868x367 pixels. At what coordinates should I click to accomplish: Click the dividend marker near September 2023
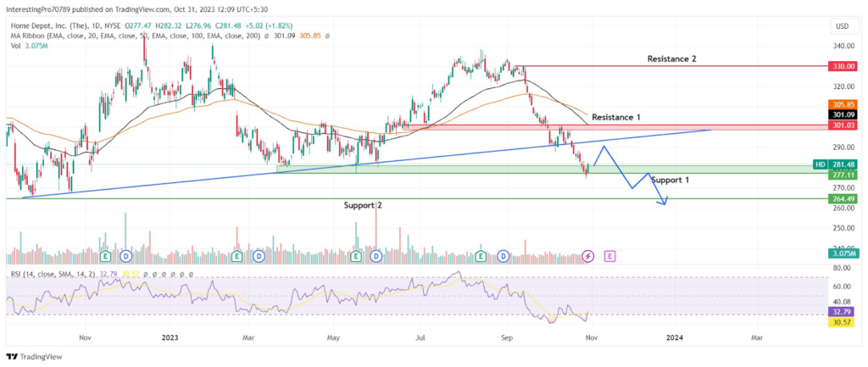(x=504, y=256)
